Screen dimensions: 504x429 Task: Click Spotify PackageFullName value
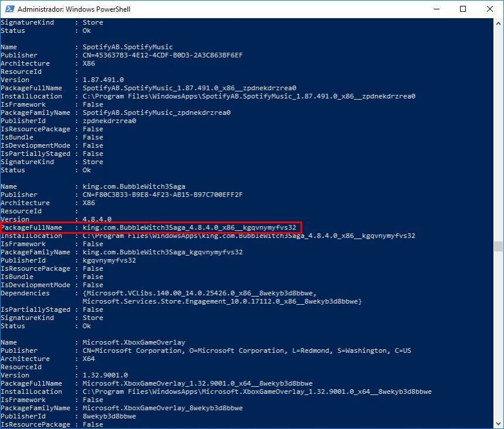189,88
